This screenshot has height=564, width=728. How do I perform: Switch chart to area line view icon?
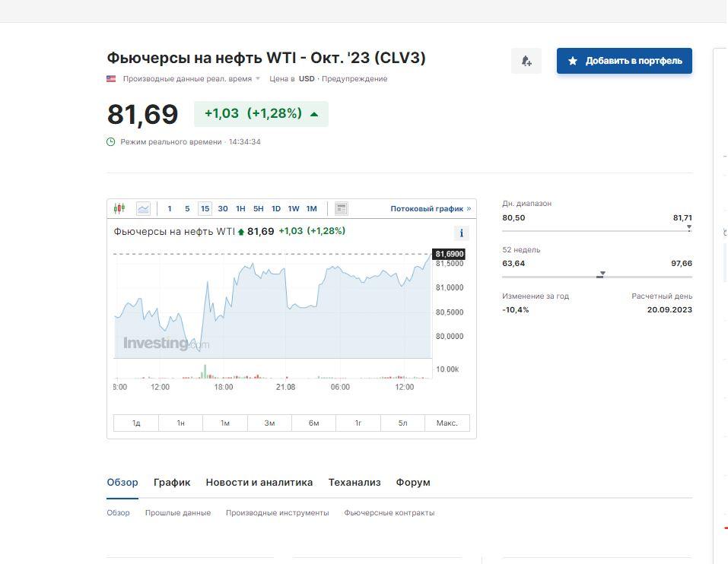pos(144,209)
